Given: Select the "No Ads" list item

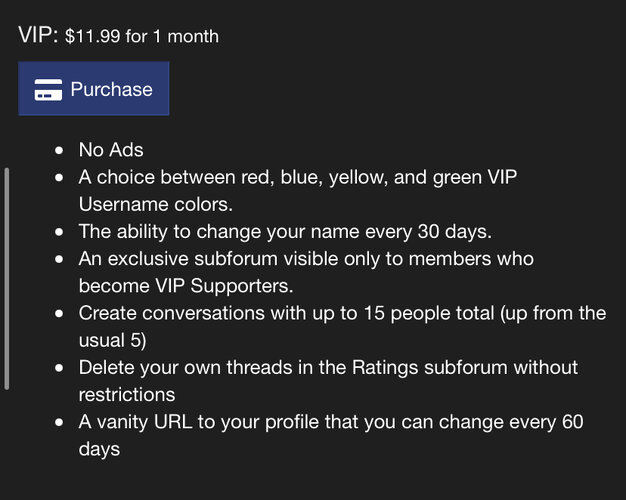Looking at the screenshot, I should 111,150.
